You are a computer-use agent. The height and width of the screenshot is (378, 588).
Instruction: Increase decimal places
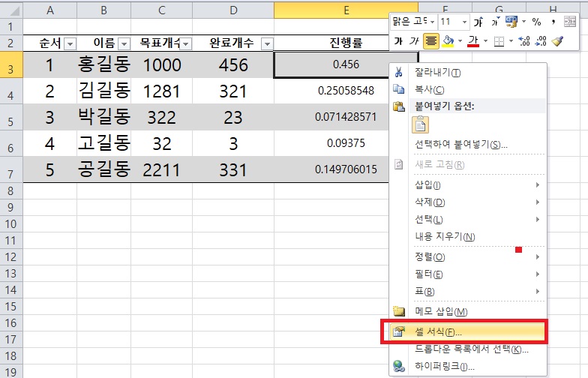point(523,40)
